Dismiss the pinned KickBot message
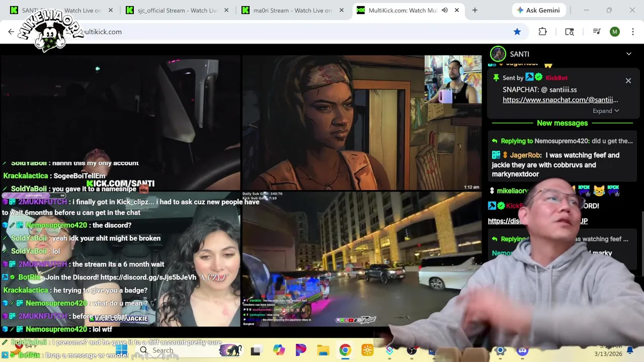 (628, 80)
